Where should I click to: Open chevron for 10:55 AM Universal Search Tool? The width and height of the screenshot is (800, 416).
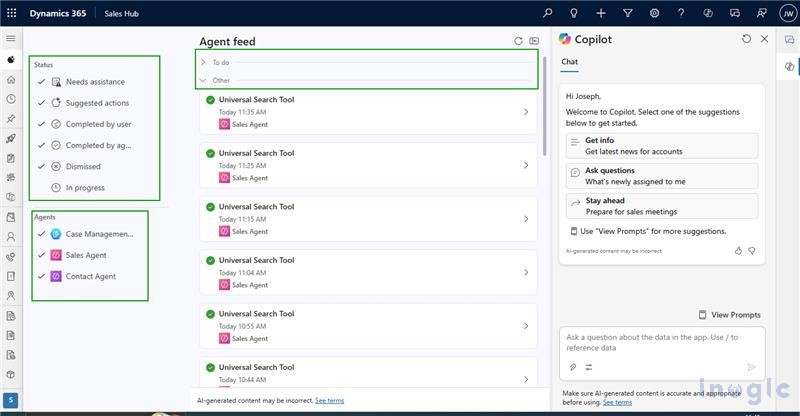pyautogui.click(x=526, y=326)
